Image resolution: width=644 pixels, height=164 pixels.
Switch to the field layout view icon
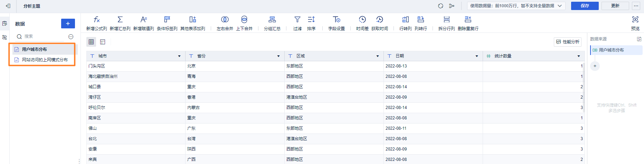(x=103, y=42)
